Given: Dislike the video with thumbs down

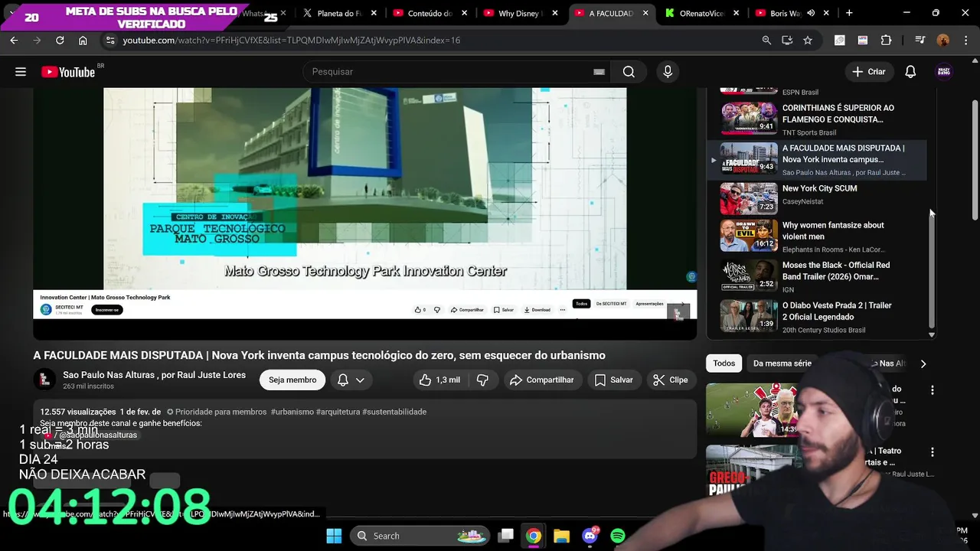Looking at the screenshot, I should (x=482, y=380).
